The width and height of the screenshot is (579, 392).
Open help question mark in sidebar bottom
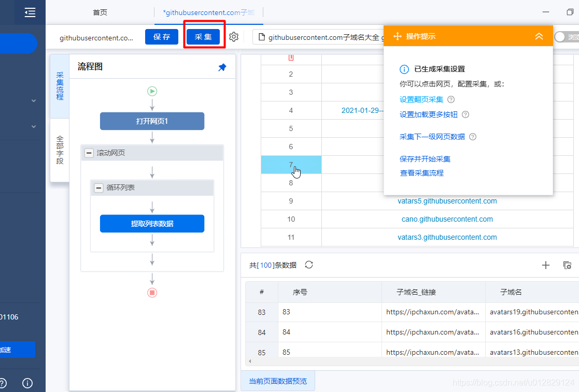(2, 383)
